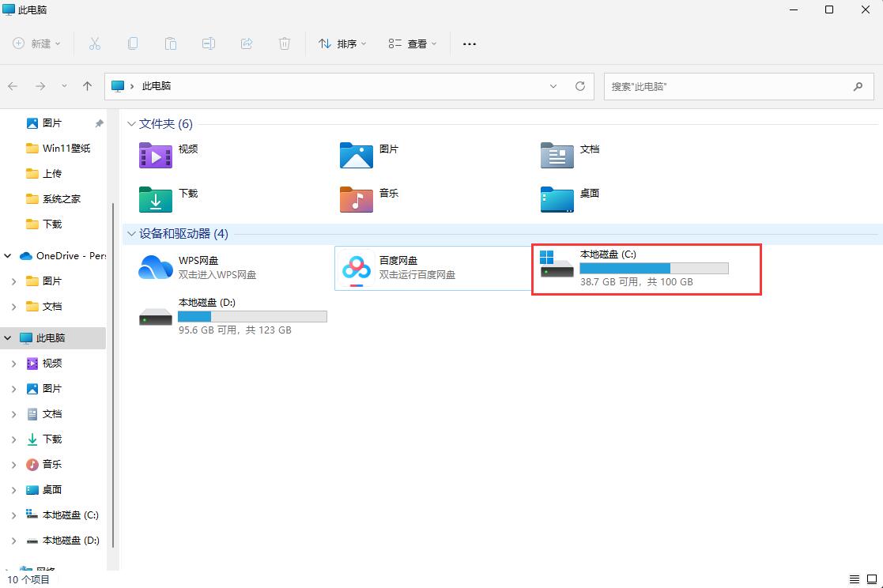Open the See more "..." menu
The image size is (883, 588).
(469, 43)
